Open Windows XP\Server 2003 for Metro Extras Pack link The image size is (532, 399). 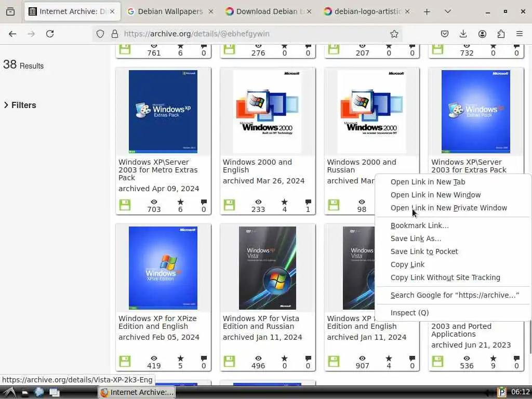pyautogui.click(x=158, y=170)
